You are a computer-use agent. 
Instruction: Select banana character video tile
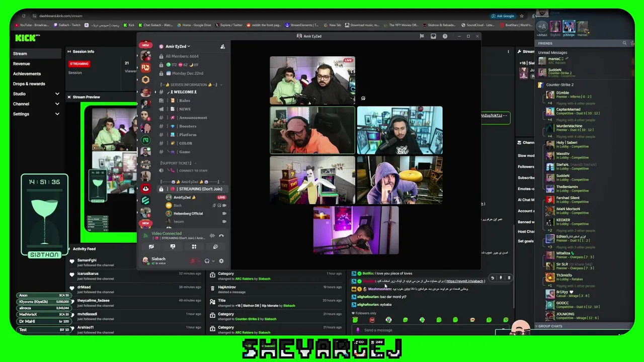click(x=312, y=180)
